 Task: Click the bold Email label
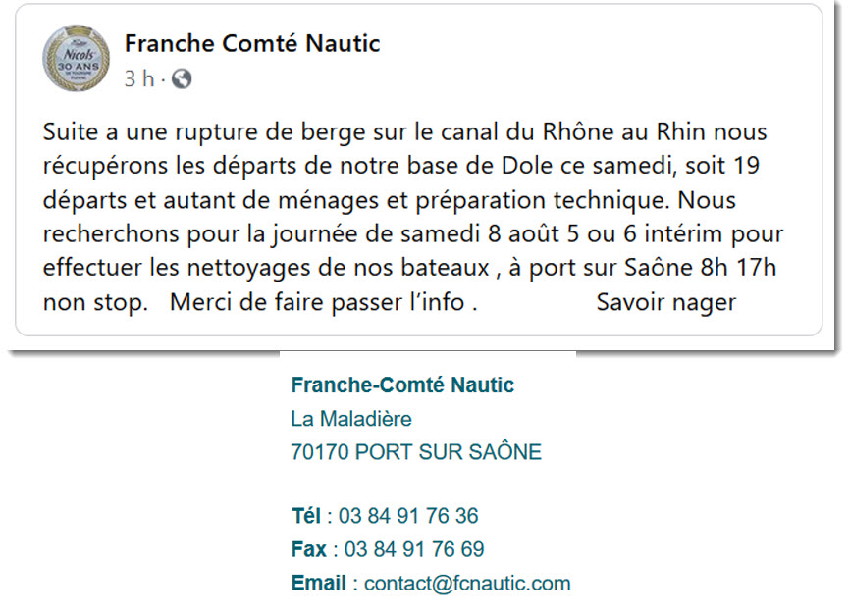(318, 584)
